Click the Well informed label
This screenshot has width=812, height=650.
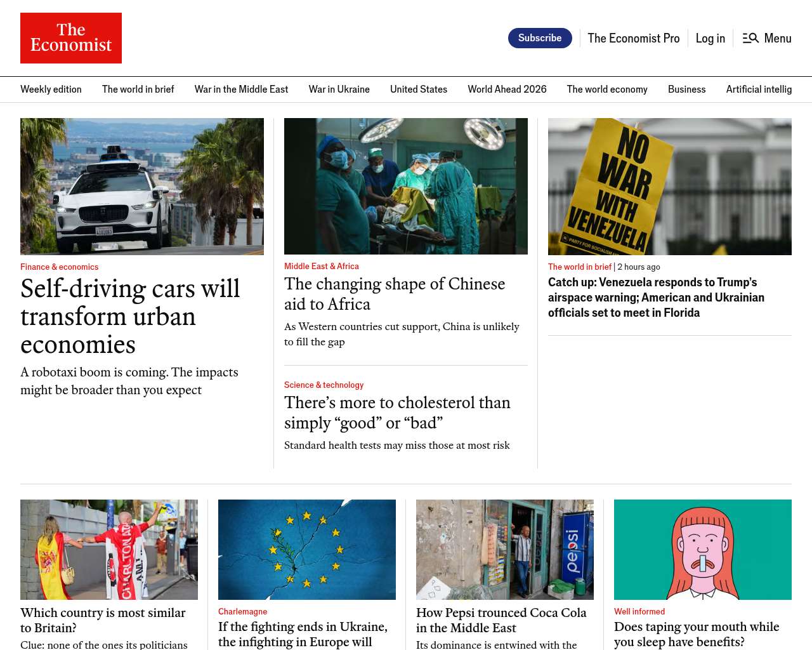click(x=639, y=612)
